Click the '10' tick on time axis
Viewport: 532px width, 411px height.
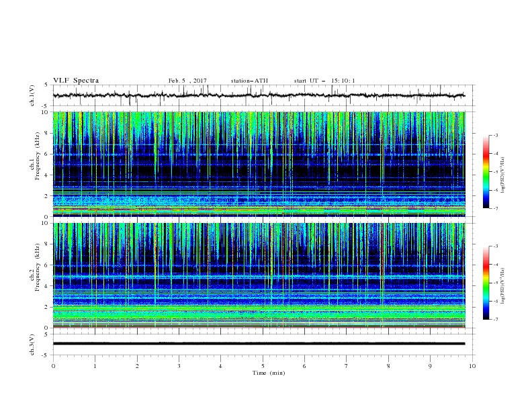point(472,366)
